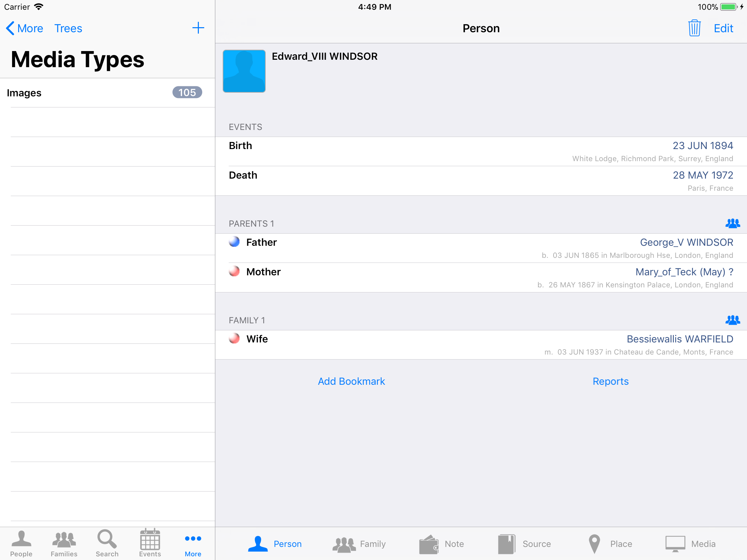The width and height of the screenshot is (747, 560).
Task: Go back via the More chevron
Action: tap(25, 28)
